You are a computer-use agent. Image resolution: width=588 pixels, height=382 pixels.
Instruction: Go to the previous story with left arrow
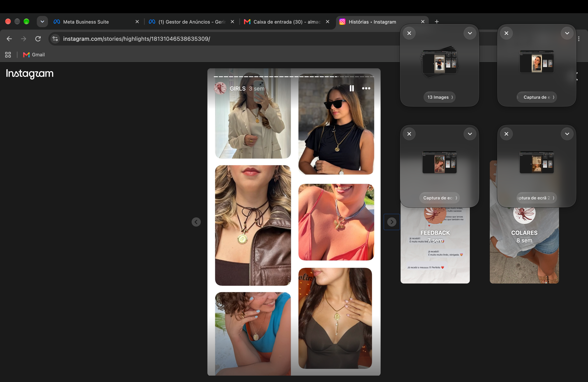196,222
